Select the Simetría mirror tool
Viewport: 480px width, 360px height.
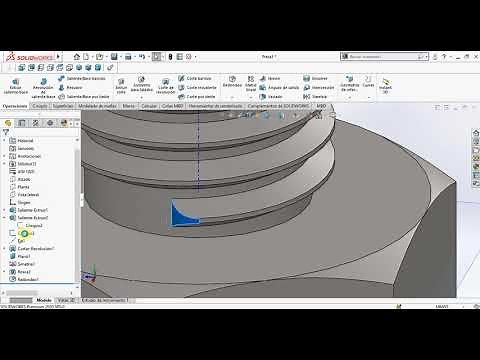click(x=315, y=97)
